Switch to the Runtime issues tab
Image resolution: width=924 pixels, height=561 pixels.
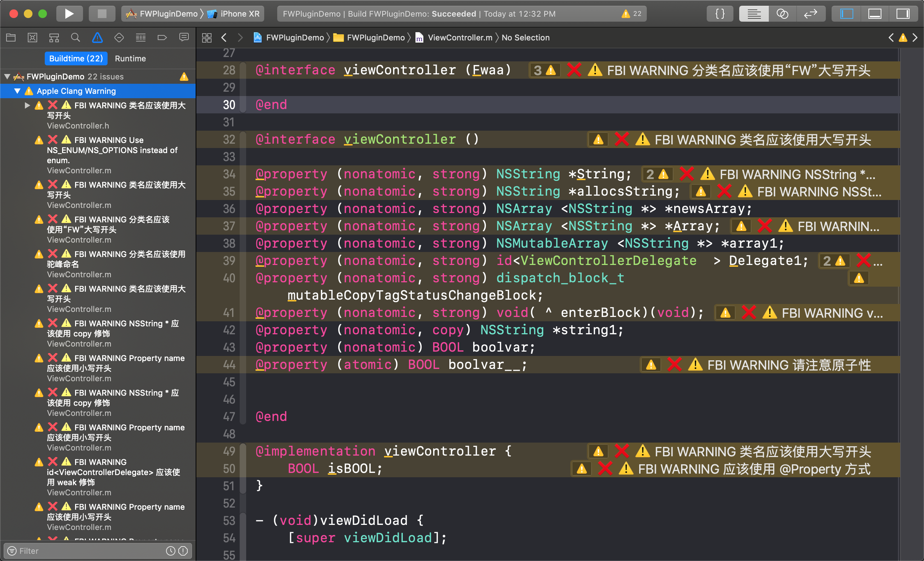[x=130, y=58]
